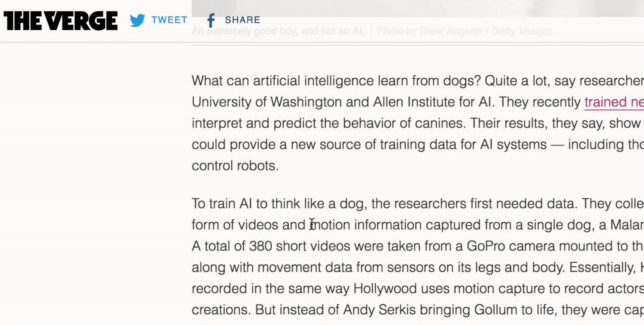Open the pink "trained ne" hyperlink
Screen dimensions: 644x325
pyautogui.click(x=613, y=102)
